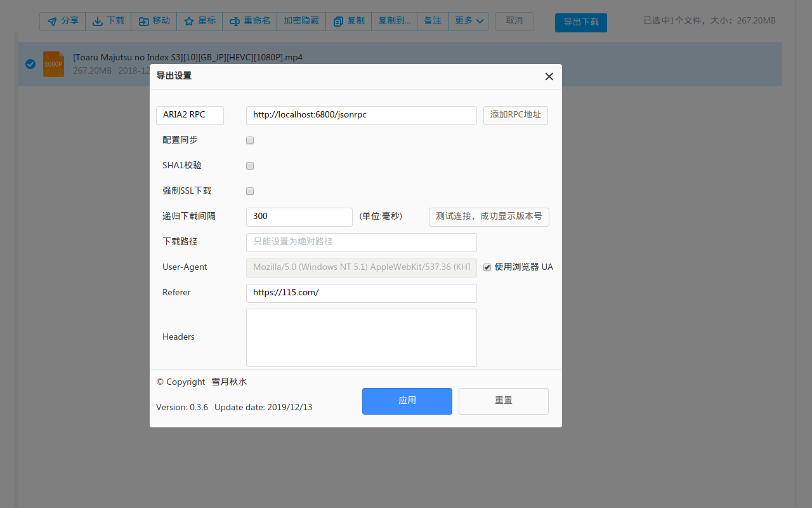Enable the 配置同步 checkbox

click(x=250, y=140)
